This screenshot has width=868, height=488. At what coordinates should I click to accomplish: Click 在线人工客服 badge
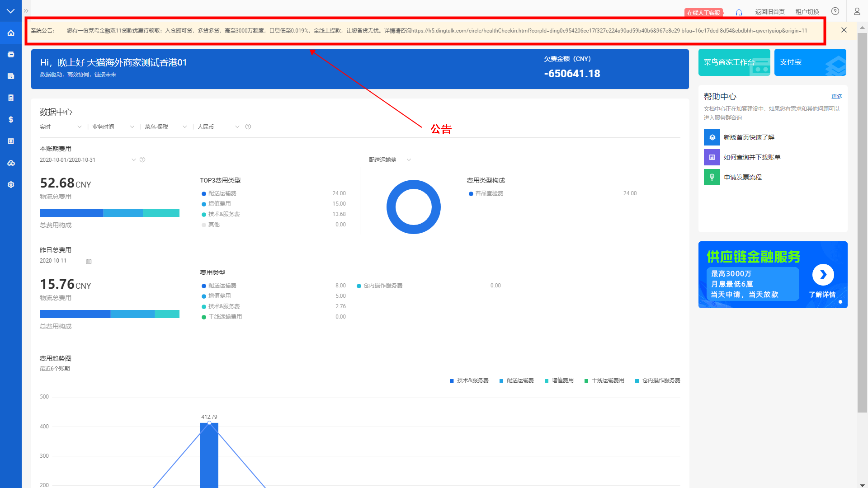[704, 13]
